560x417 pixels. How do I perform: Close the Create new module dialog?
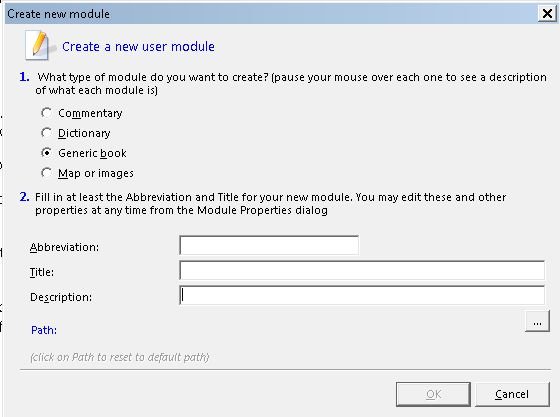coord(547,14)
